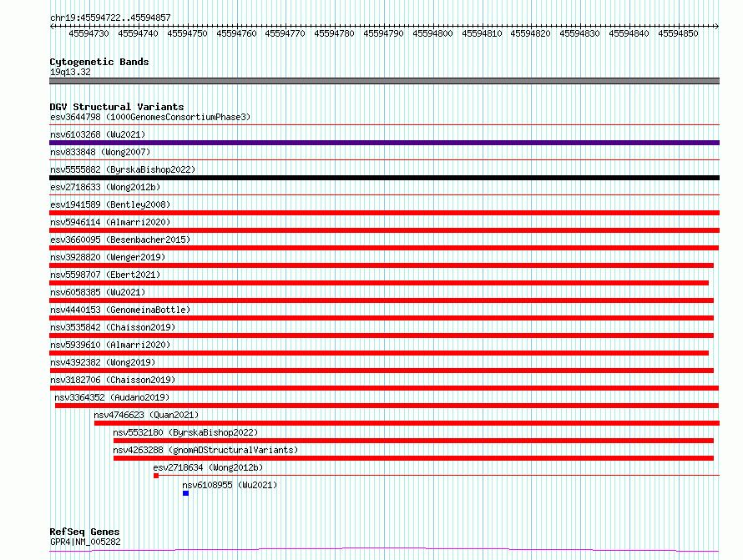Screen dimensions: 743x560
Task: Open the nsv5939610 (Almarri2020) variant label
Action: (110, 345)
